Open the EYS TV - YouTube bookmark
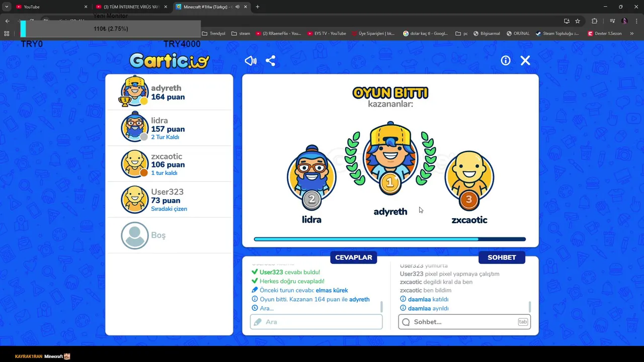 327,34
